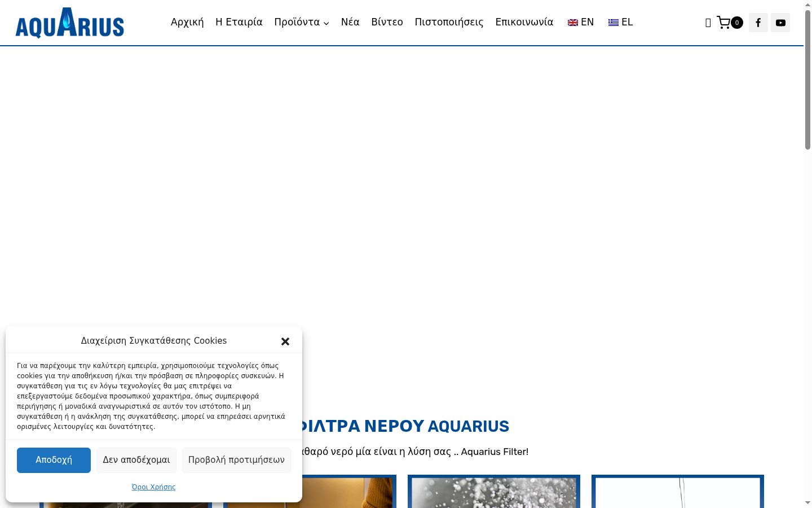This screenshot has width=812, height=508.
Task: Click the Aquarius logo
Action: tap(69, 23)
